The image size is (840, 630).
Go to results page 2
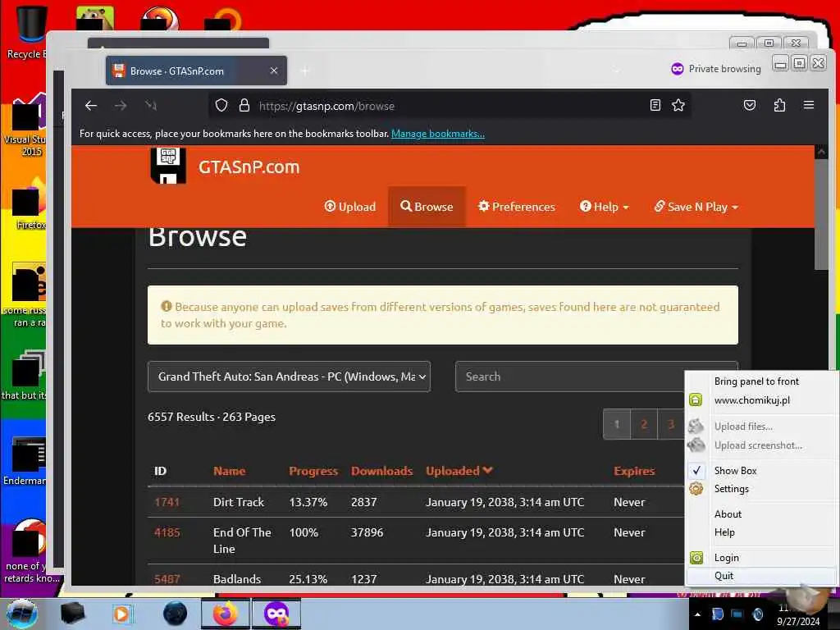click(644, 424)
